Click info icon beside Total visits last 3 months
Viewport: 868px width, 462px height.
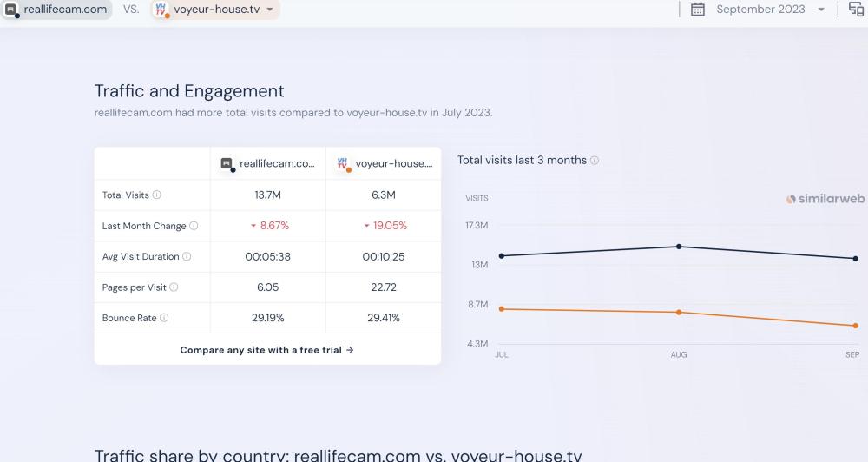[595, 161]
